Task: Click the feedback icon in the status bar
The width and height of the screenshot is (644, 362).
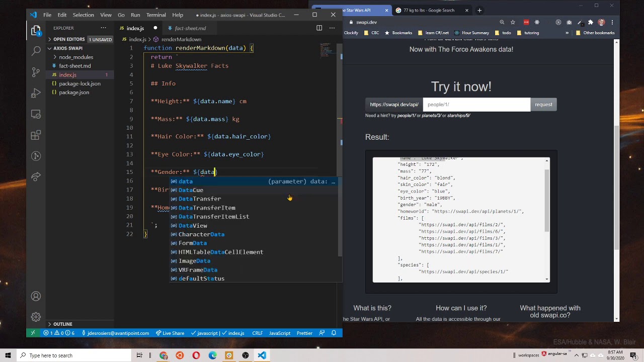Action: [321, 333]
